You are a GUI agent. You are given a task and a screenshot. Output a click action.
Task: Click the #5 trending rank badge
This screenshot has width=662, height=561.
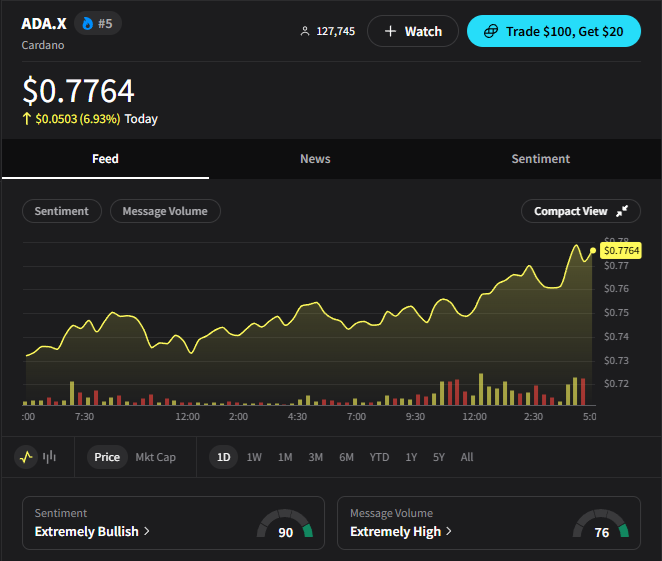98,23
